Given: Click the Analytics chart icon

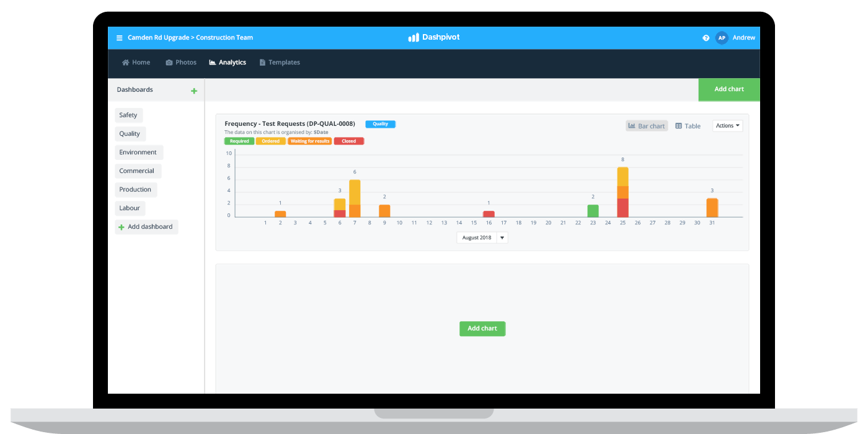Looking at the screenshot, I should click(x=213, y=63).
